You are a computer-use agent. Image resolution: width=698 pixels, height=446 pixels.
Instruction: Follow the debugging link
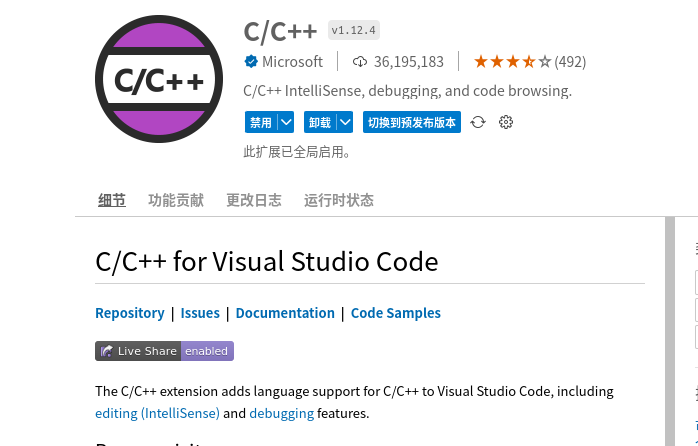pos(282,413)
